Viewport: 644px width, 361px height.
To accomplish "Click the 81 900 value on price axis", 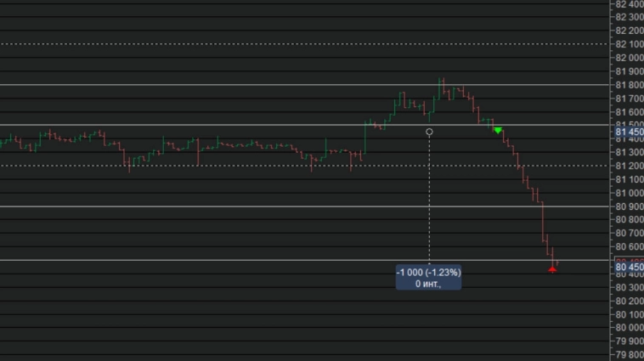I will point(630,71).
